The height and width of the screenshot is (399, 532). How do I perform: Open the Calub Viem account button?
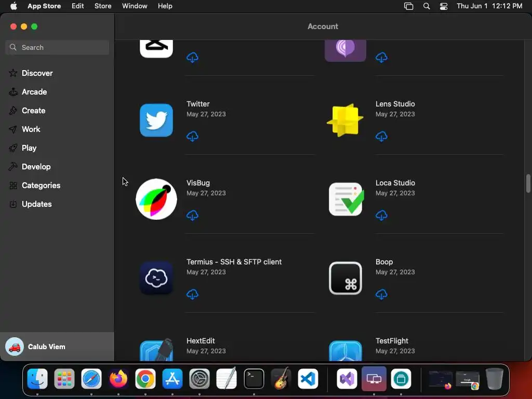[57, 347]
